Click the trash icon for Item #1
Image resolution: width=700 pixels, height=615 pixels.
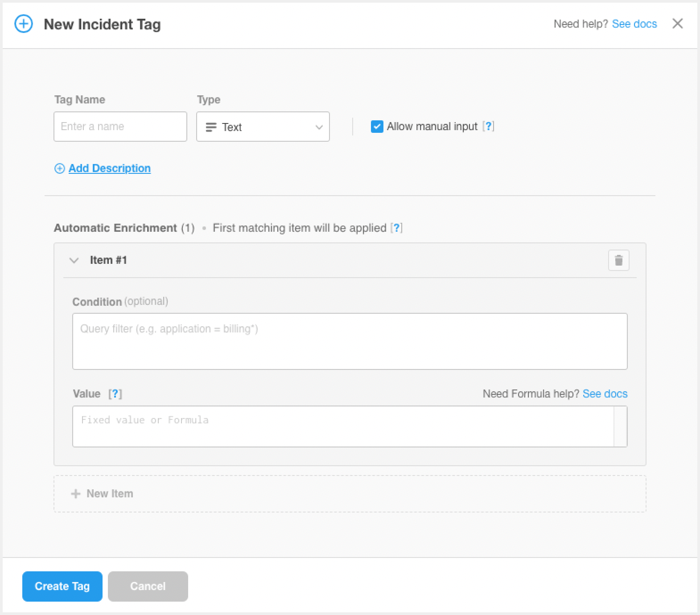tap(618, 261)
